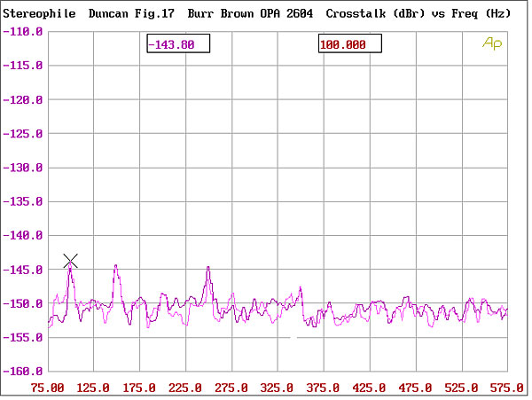The width and height of the screenshot is (532, 400).
Task: Click the graph title text 'Burr Brown OPA 2604'
Action: pyautogui.click(x=250, y=13)
